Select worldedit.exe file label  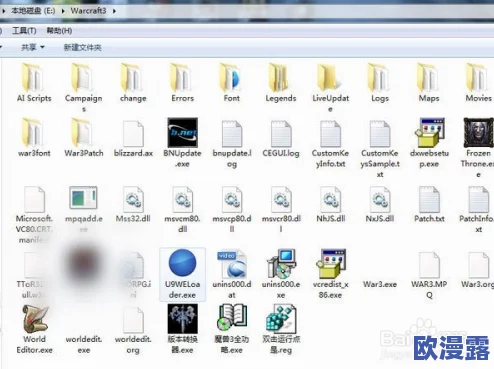point(84,344)
